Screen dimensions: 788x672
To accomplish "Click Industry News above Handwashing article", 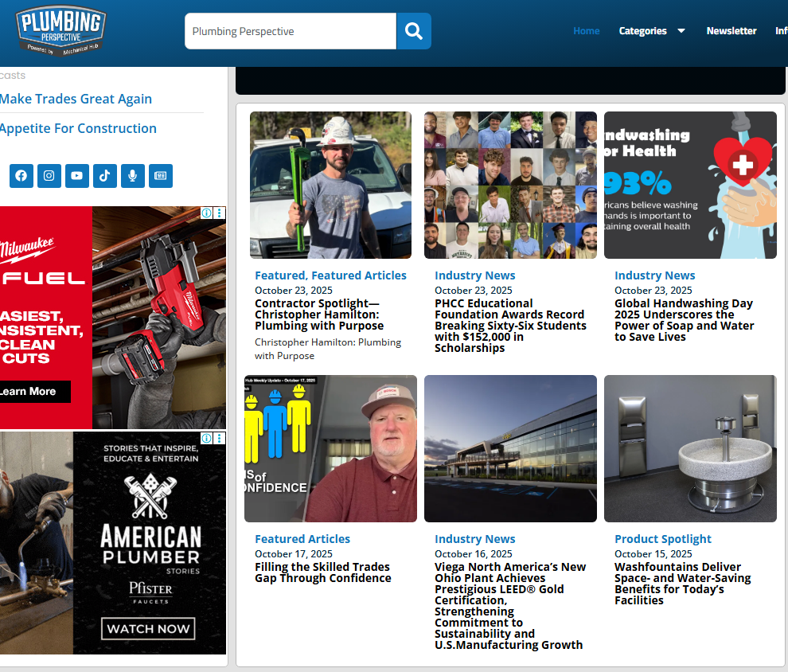I will click(655, 275).
